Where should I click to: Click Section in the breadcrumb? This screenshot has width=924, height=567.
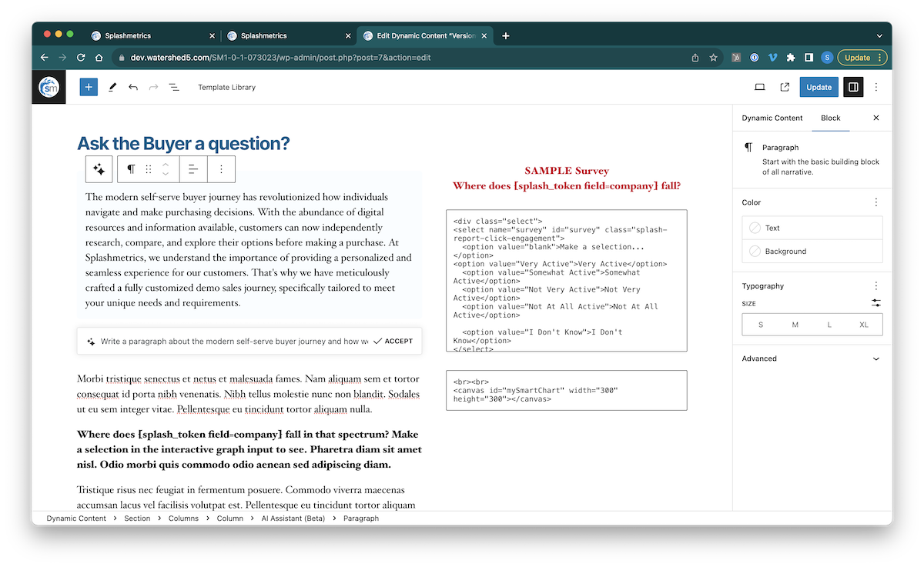click(x=137, y=519)
